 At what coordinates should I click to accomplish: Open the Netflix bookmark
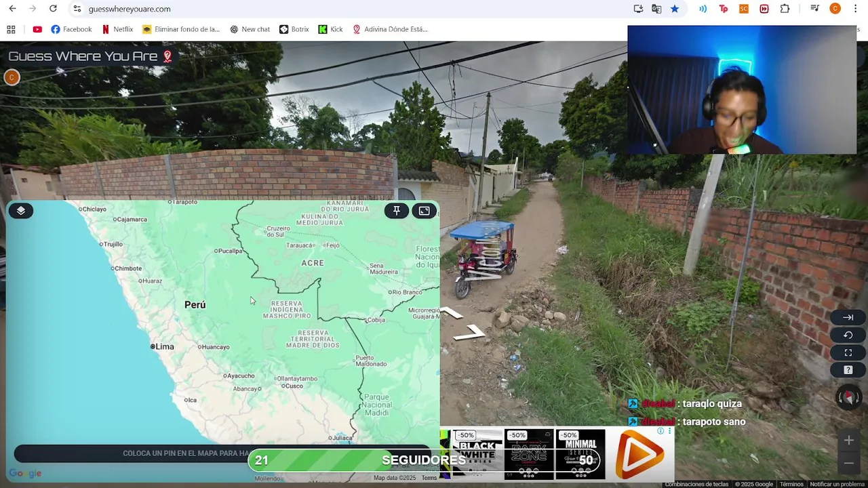[117, 29]
